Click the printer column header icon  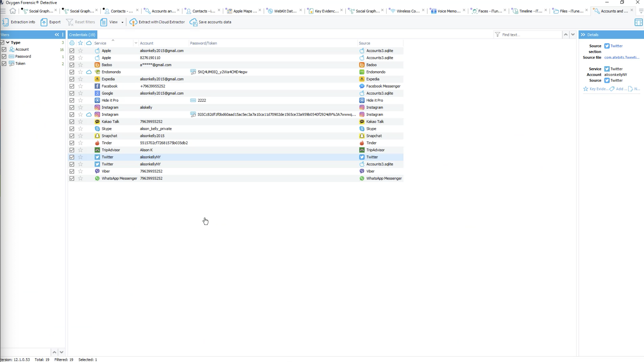72,43
